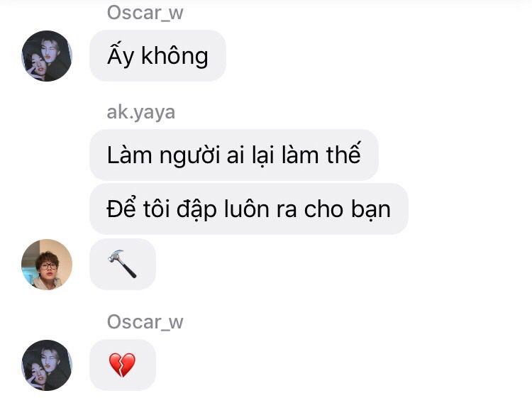Select the 'Để tôi đập luôn ra cho bạn' message

249,209
